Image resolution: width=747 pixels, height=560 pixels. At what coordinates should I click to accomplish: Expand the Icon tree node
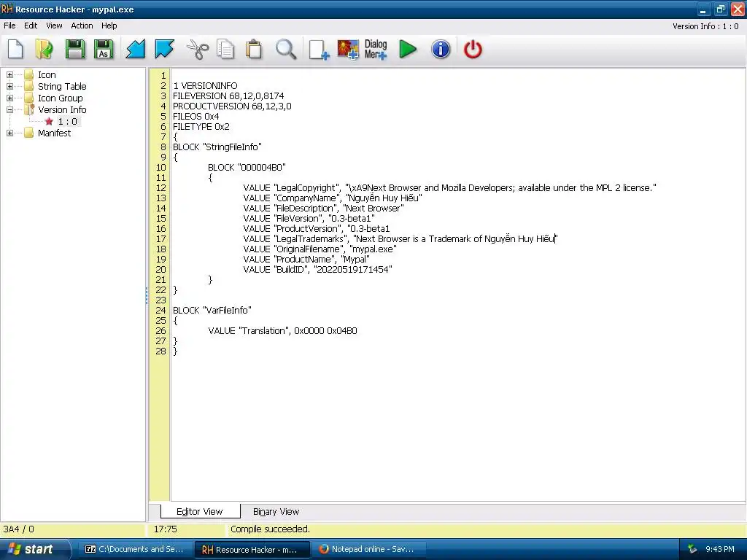(9, 75)
